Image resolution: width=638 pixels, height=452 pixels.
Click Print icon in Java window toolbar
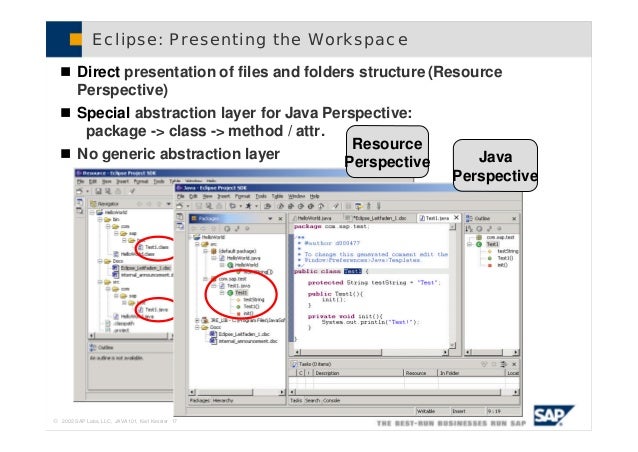[x=219, y=206]
